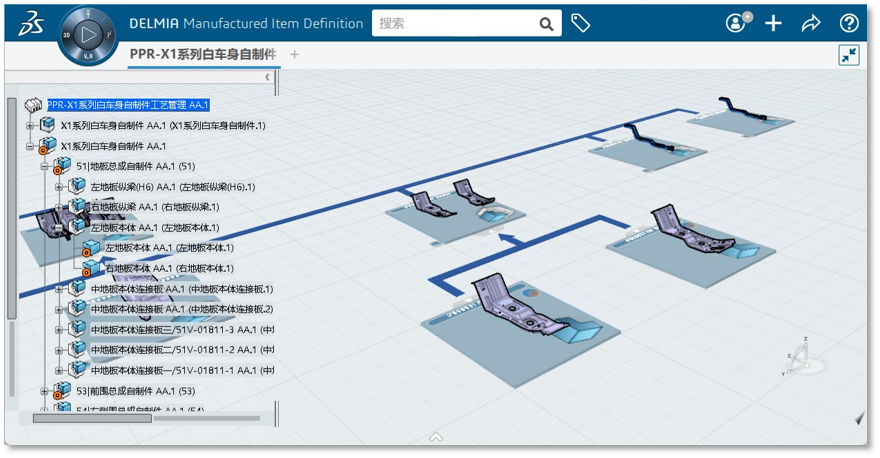
Task: Click the search magnifier icon
Action: pyautogui.click(x=546, y=24)
